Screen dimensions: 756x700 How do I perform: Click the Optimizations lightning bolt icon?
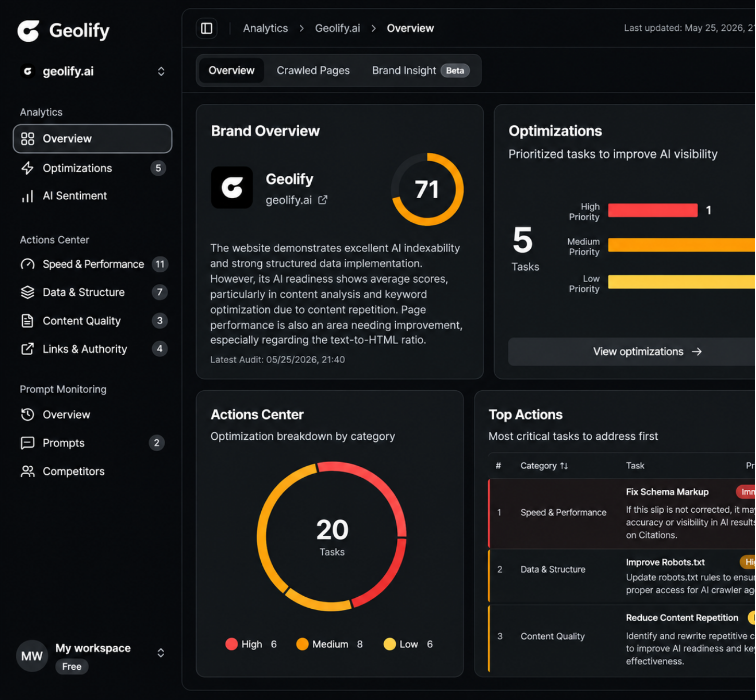coord(28,168)
